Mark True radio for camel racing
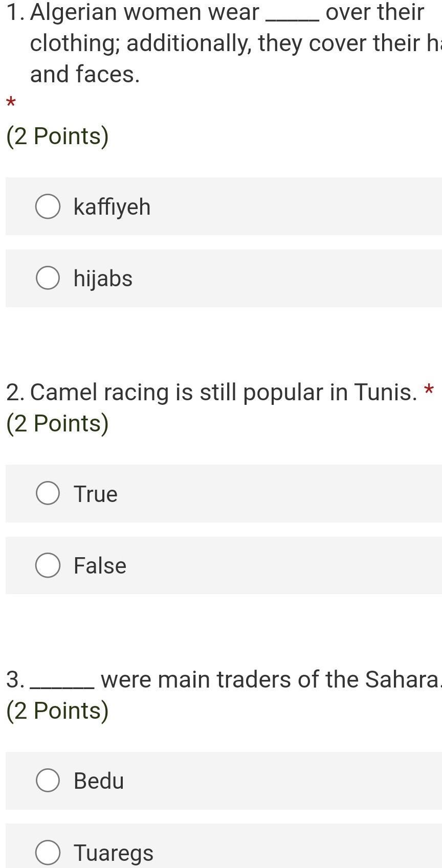This screenshot has height=868, width=442. click(x=48, y=493)
